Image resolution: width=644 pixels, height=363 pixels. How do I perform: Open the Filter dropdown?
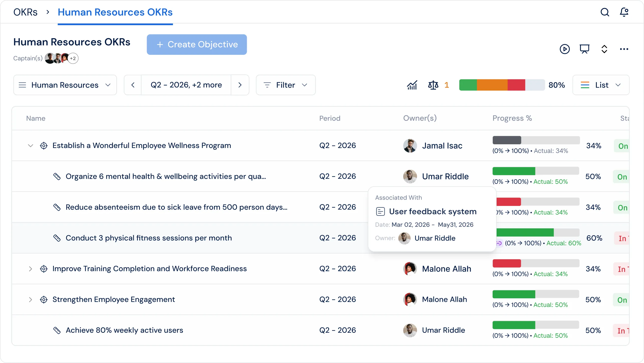coord(286,85)
